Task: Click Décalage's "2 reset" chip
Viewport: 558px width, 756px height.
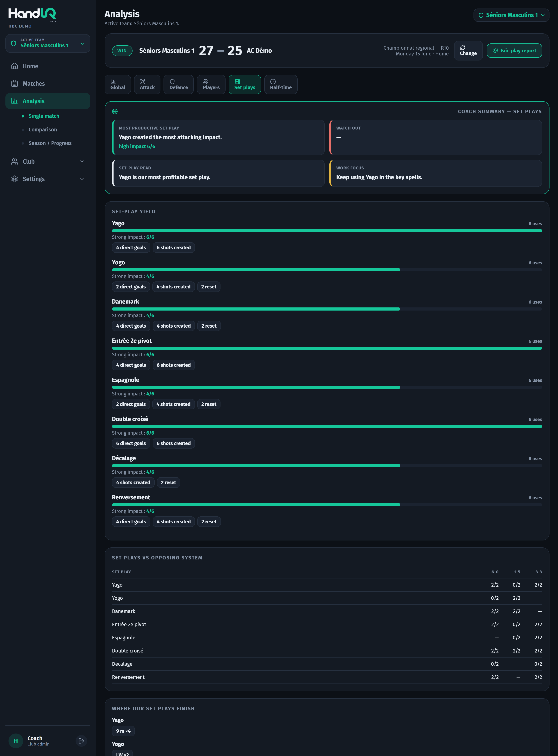Action: click(168, 483)
